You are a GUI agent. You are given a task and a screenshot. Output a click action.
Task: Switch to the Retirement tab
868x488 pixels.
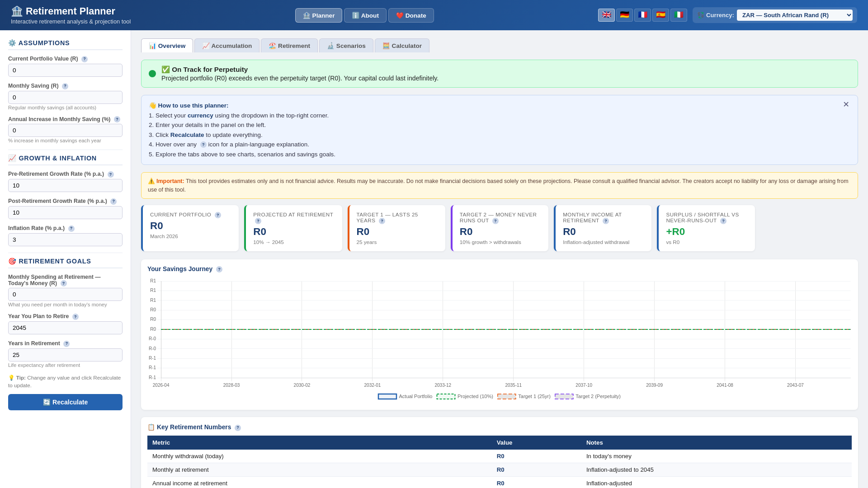[x=289, y=46]
